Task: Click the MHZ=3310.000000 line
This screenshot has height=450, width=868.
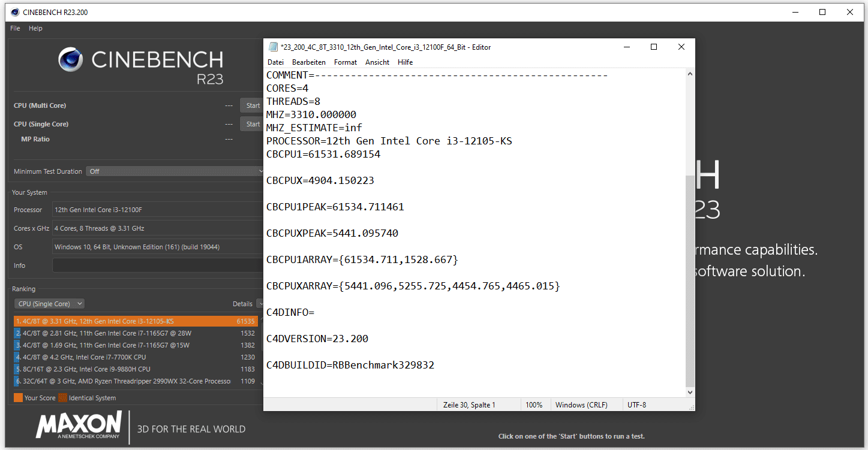Action: point(311,114)
